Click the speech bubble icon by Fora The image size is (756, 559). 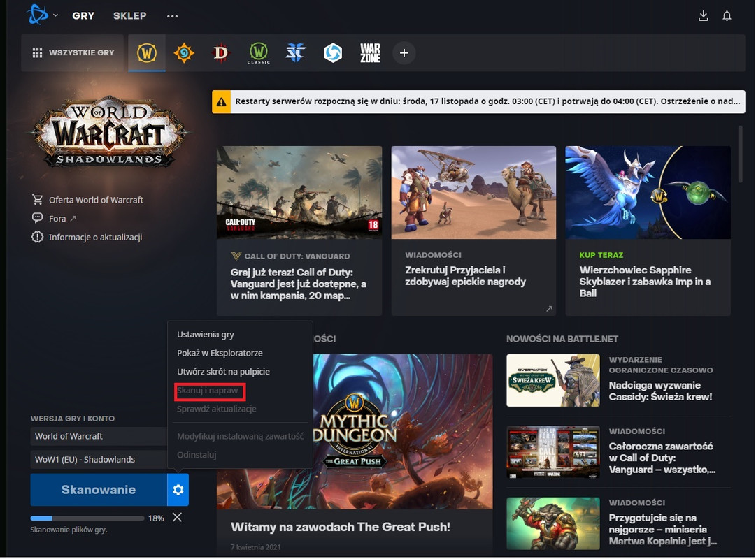(x=37, y=218)
